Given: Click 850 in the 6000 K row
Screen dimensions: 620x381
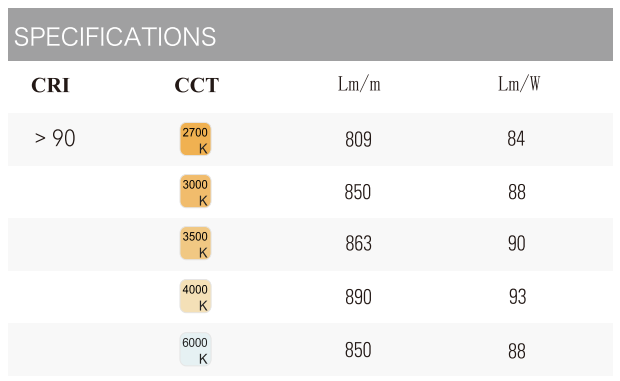Looking at the screenshot, I should point(358,350).
